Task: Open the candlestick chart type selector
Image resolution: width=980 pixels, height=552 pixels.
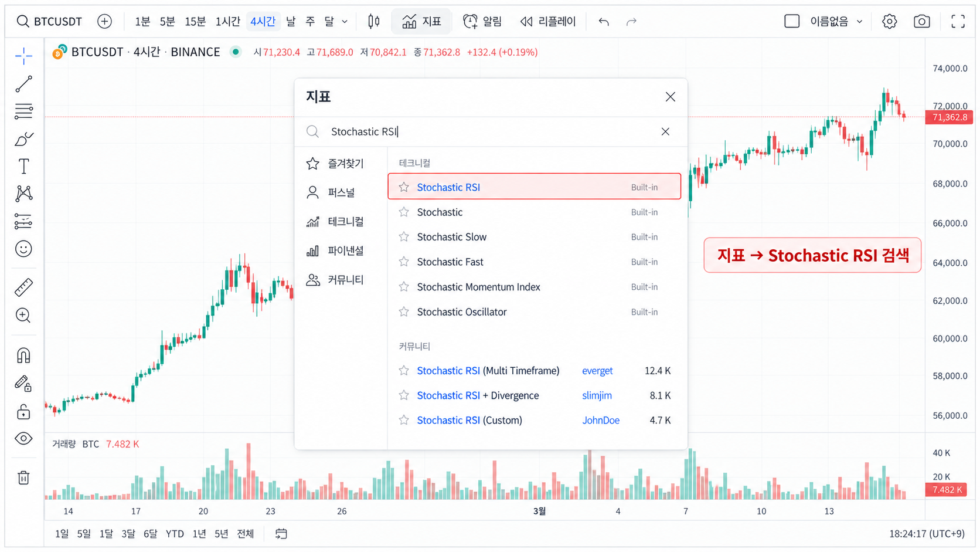Action: point(373,22)
